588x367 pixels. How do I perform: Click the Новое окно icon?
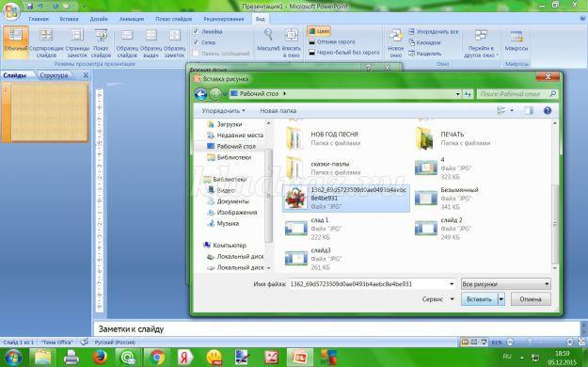pos(396,42)
